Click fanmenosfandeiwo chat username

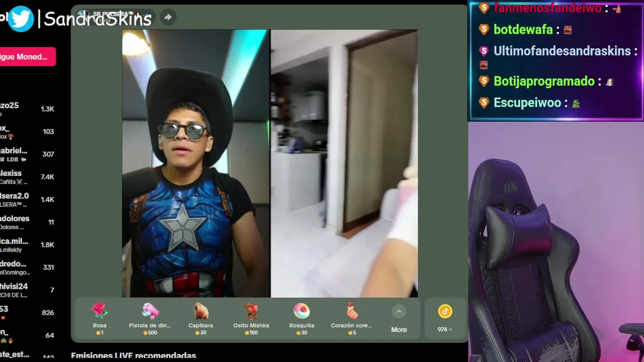pyautogui.click(x=547, y=8)
